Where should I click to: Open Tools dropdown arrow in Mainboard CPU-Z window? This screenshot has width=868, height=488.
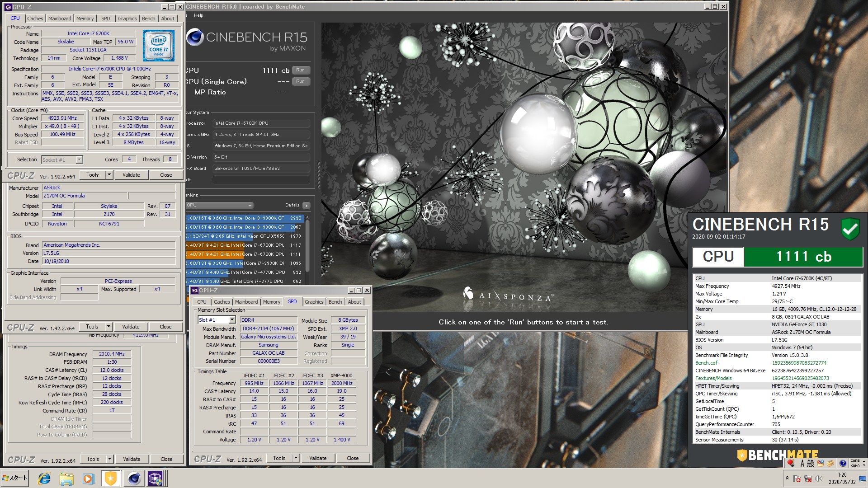coord(108,327)
